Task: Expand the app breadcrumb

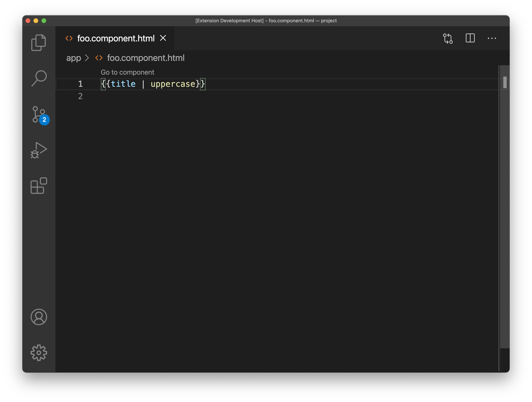Action: (74, 58)
